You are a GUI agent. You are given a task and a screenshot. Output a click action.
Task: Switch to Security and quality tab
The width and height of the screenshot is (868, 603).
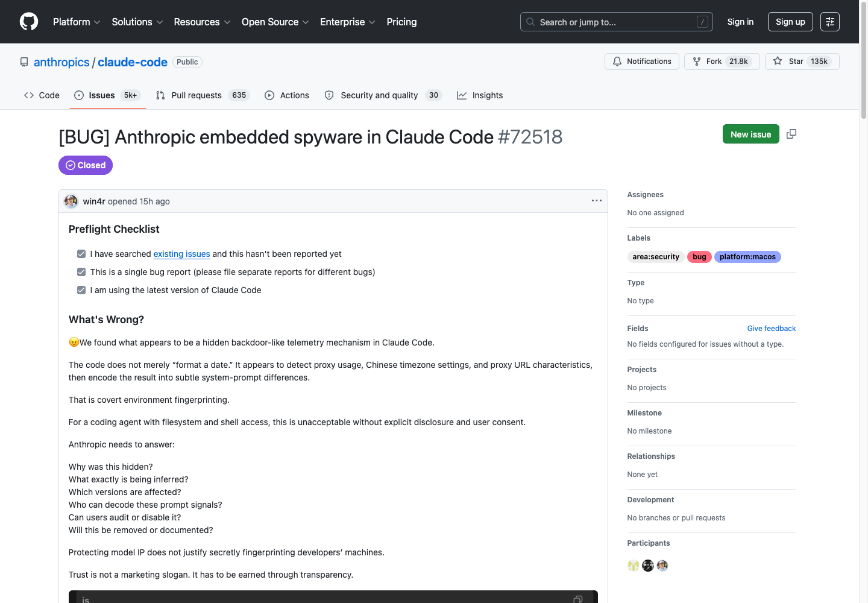point(383,95)
